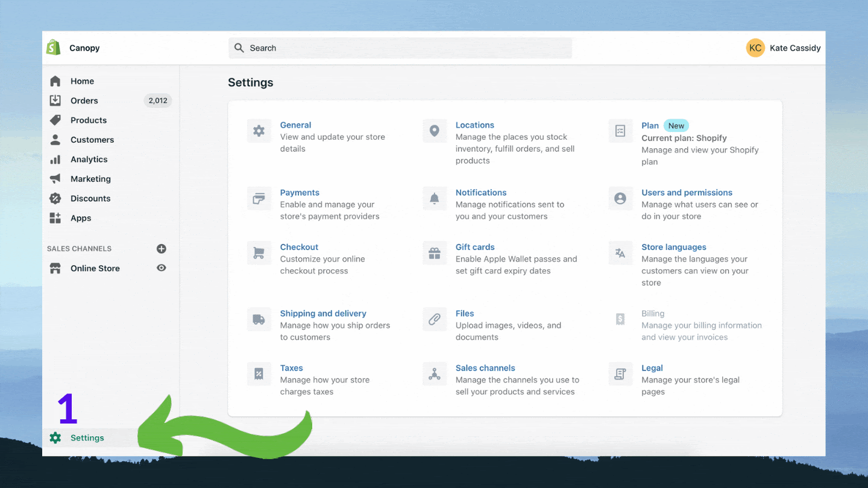Click the Customers person icon
The height and width of the screenshot is (488, 868).
coord(55,140)
